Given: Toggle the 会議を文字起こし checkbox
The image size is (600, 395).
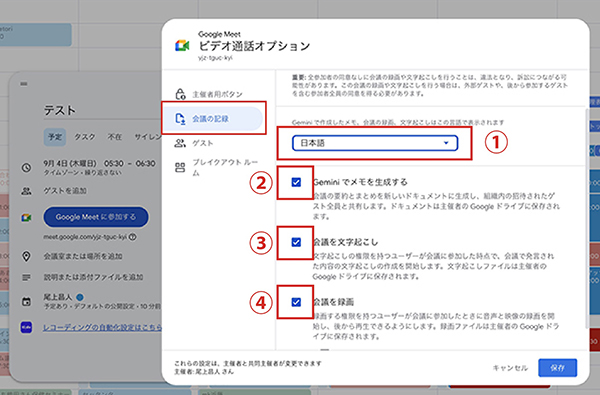Looking at the screenshot, I should click(x=296, y=242).
